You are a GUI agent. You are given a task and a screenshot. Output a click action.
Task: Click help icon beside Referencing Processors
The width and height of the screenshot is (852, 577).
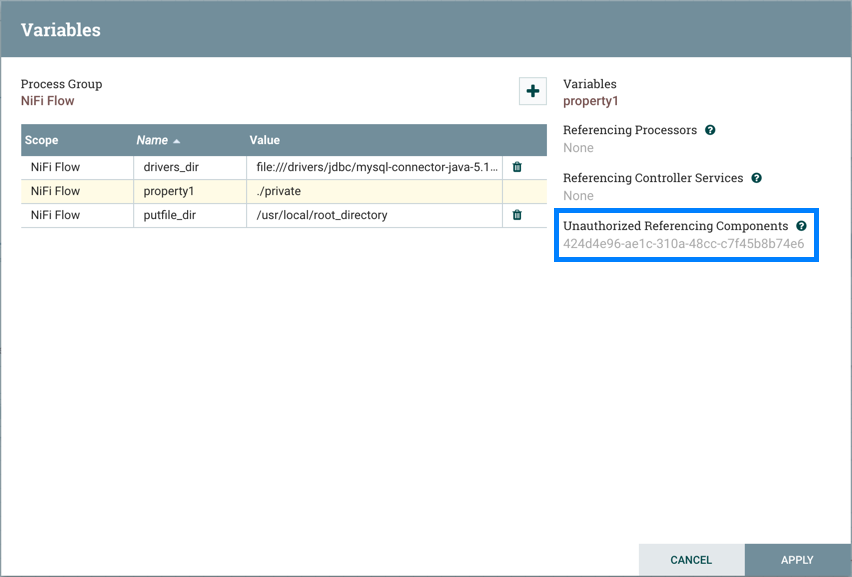(x=710, y=130)
